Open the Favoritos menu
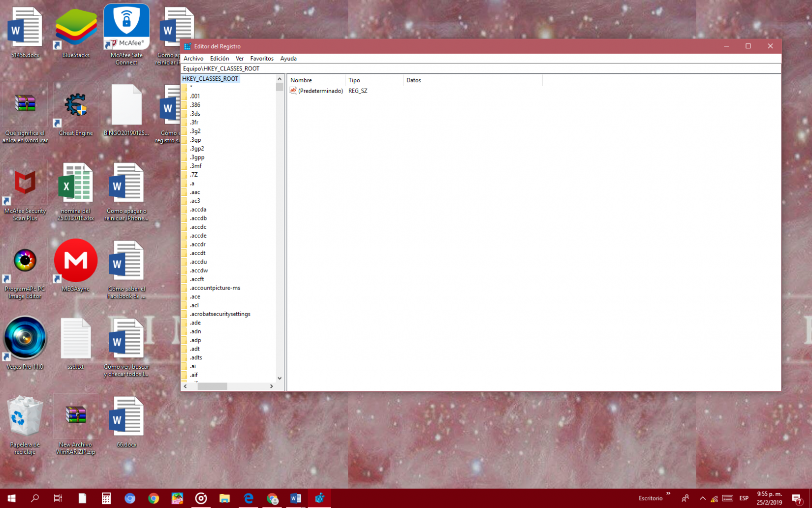The width and height of the screenshot is (812, 508). pos(261,59)
